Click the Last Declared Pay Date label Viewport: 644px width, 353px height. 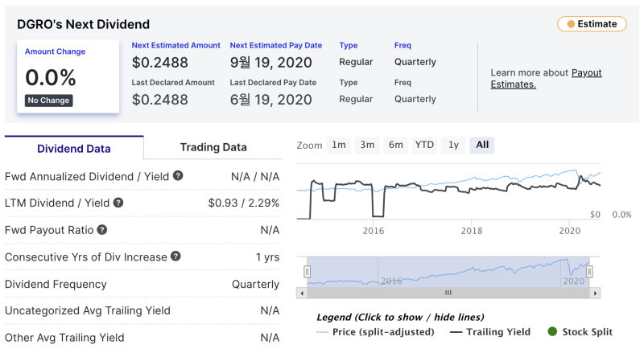click(x=273, y=83)
